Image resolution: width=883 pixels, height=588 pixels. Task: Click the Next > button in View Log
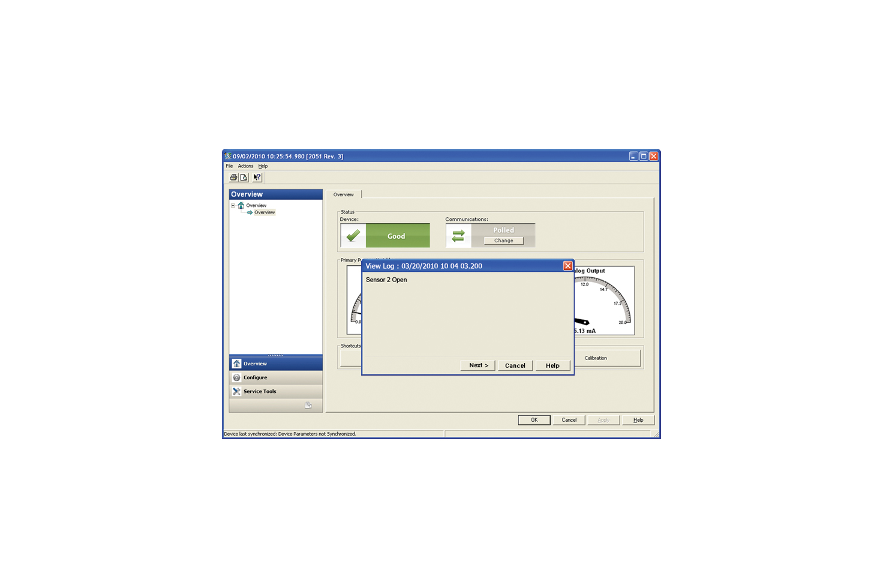(x=478, y=365)
